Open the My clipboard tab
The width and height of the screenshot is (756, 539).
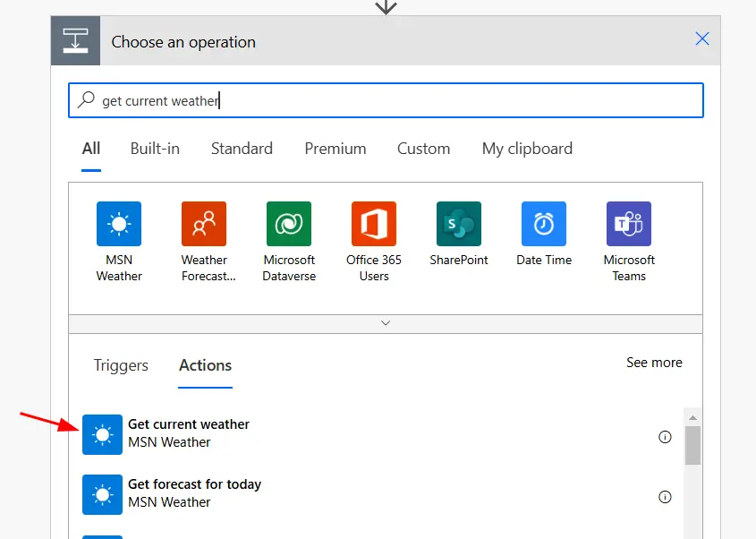[x=527, y=149]
